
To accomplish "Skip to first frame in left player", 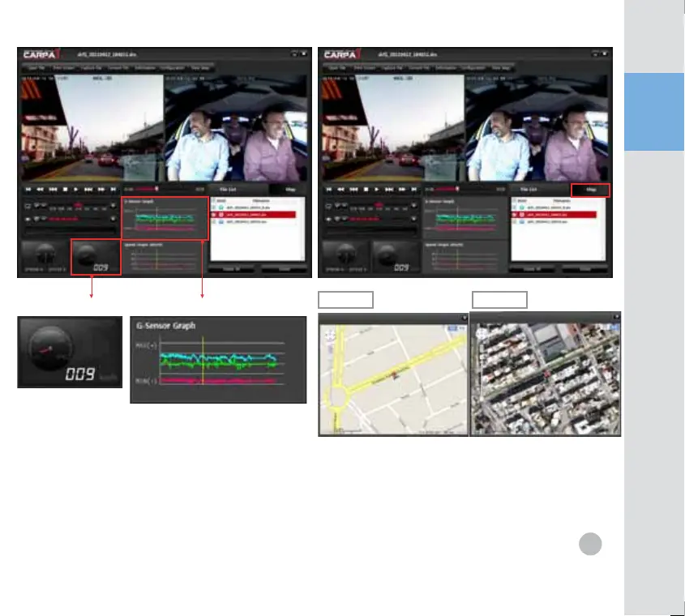I will tap(27, 188).
